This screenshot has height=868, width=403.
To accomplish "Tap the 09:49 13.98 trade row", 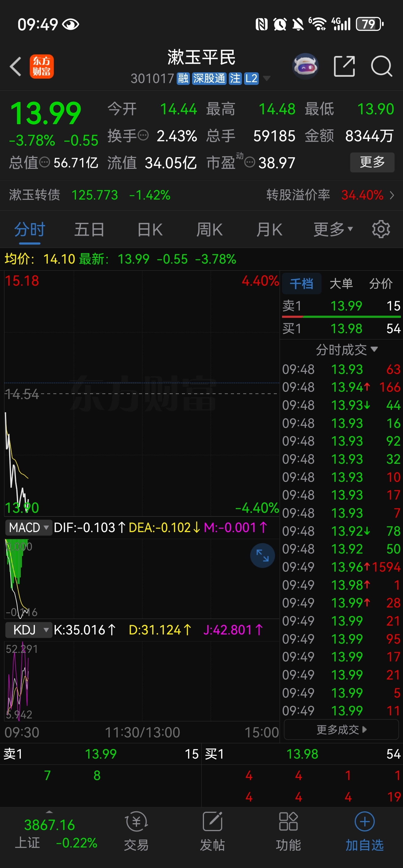I will coord(341,584).
